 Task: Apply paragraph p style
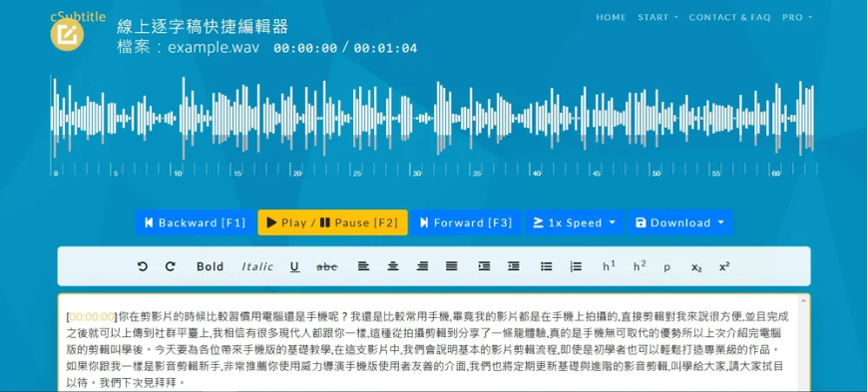[x=667, y=267]
